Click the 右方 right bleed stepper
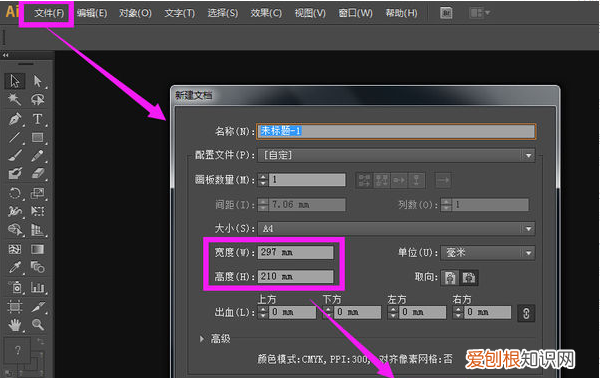 click(458, 312)
